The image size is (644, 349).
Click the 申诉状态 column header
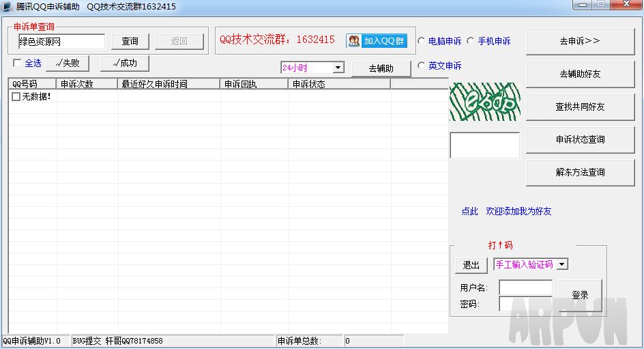point(339,84)
